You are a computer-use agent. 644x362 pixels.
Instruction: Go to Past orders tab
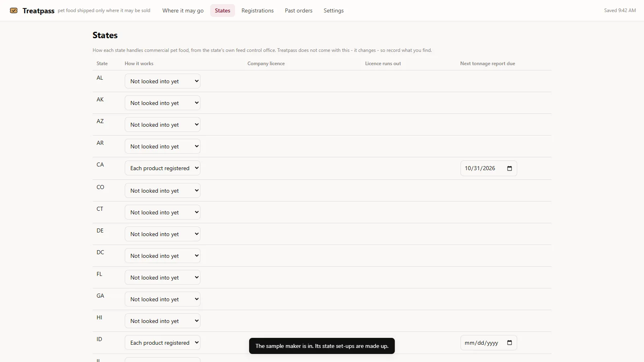click(299, 10)
